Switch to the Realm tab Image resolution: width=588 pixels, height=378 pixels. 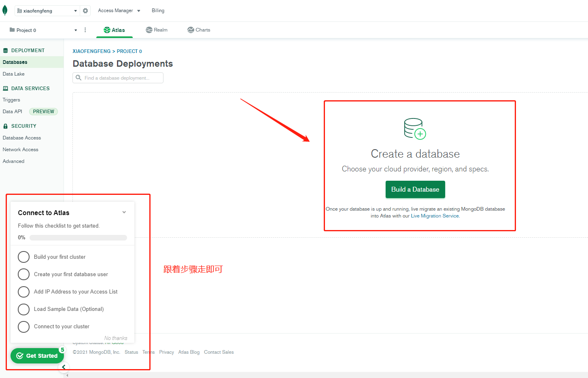click(x=157, y=30)
